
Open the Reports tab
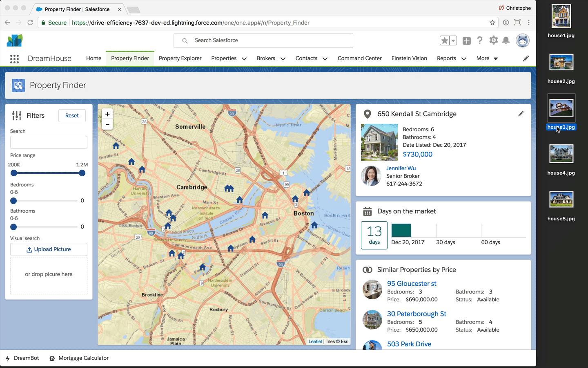446,58
